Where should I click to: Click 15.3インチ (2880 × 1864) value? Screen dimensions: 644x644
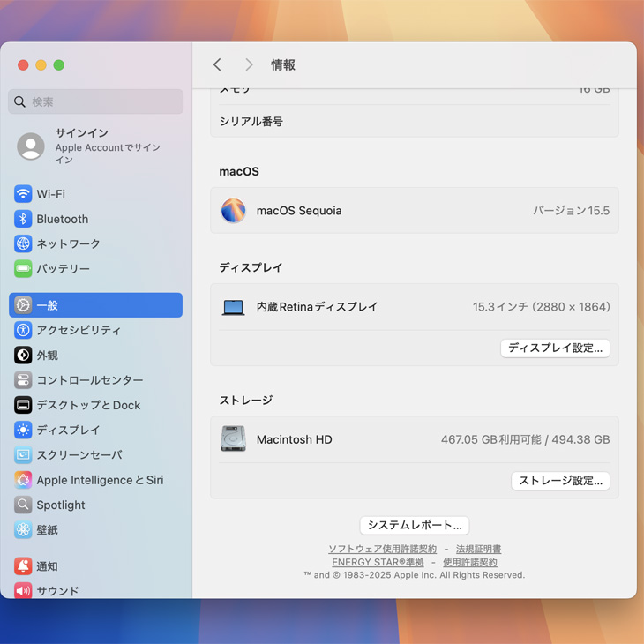(542, 307)
